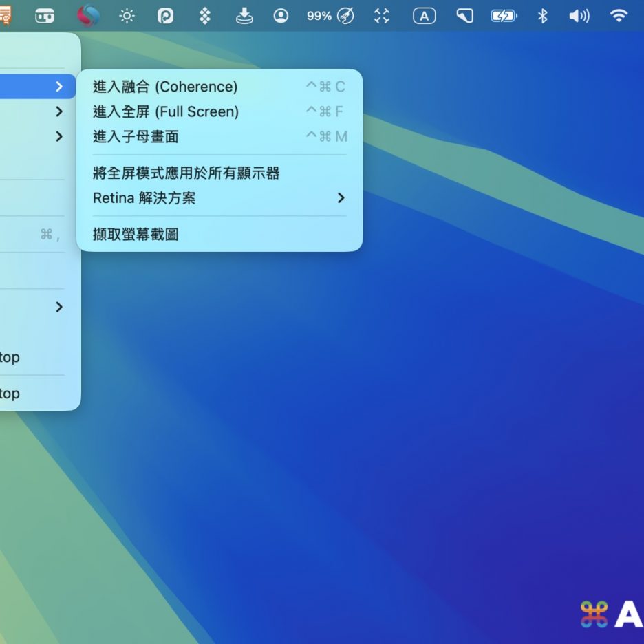Open the Wi-Fi status menu
Viewport: 644px width, 644px height.
click(619, 16)
